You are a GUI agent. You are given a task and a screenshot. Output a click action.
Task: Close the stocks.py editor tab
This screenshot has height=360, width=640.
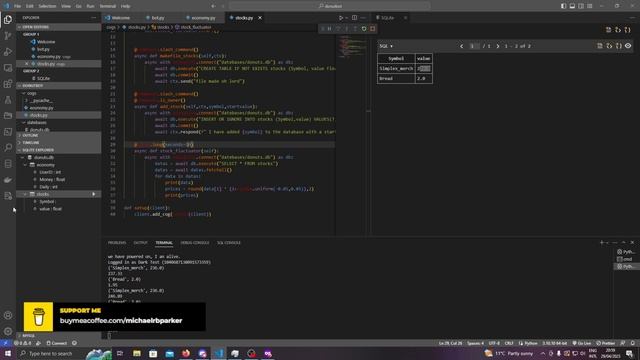(x=260, y=18)
